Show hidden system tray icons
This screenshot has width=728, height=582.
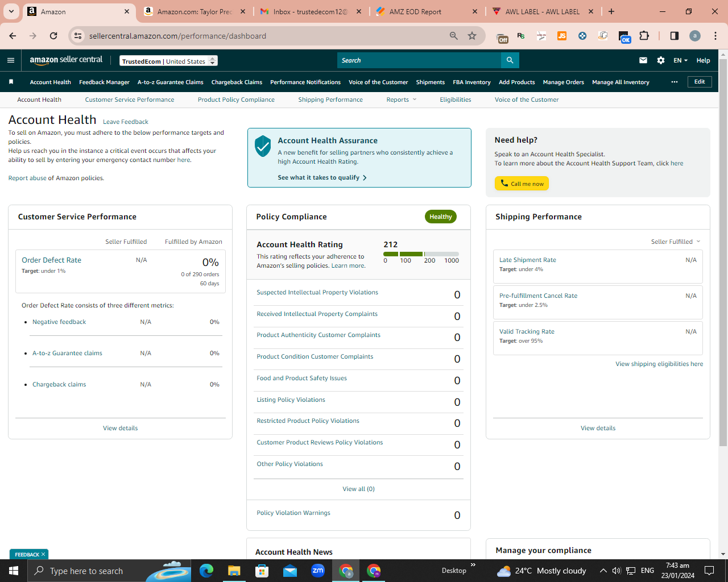coord(603,571)
